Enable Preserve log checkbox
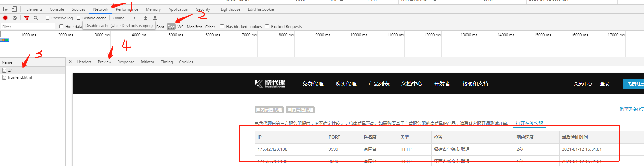Screen dimensions: 644x166 (48, 18)
